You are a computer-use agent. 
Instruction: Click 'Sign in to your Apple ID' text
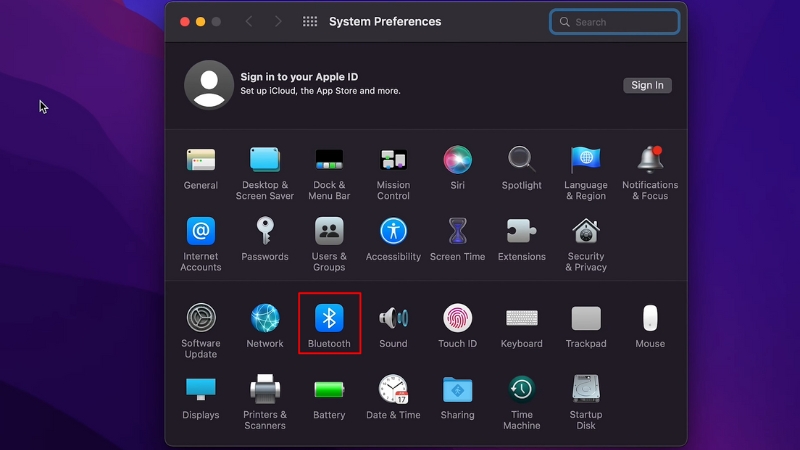click(299, 77)
